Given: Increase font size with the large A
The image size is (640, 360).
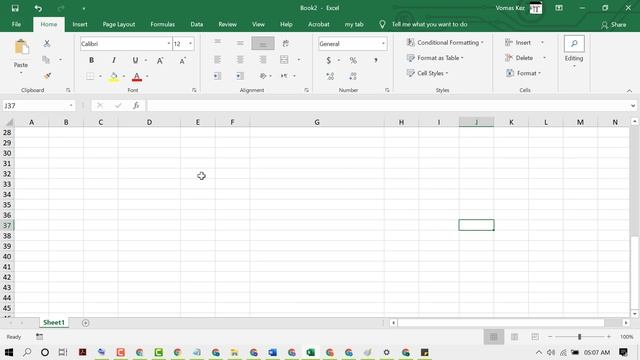Looking at the screenshot, I should coord(160,60).
